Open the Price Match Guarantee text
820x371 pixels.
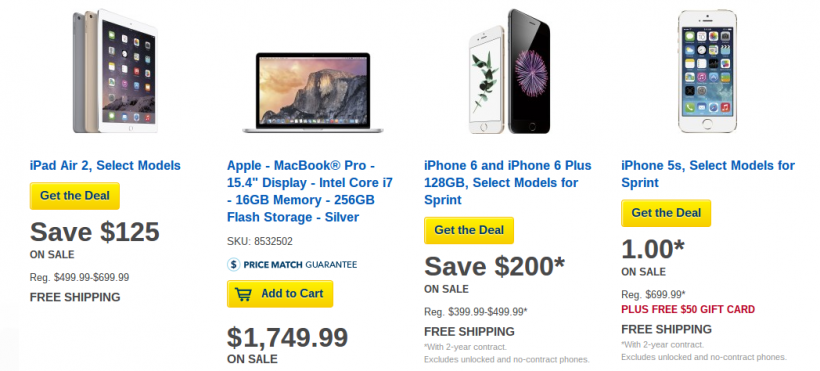[300, 265]
